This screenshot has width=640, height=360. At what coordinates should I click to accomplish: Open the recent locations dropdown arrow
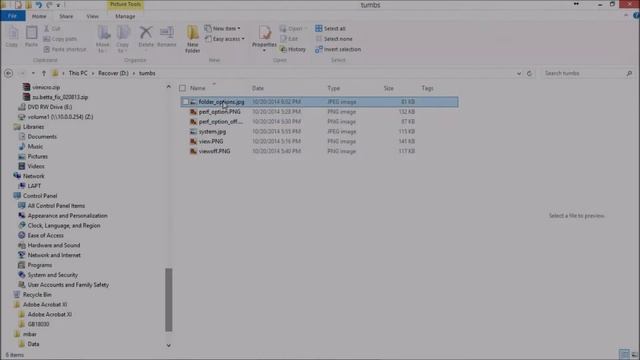coord(33,73)
